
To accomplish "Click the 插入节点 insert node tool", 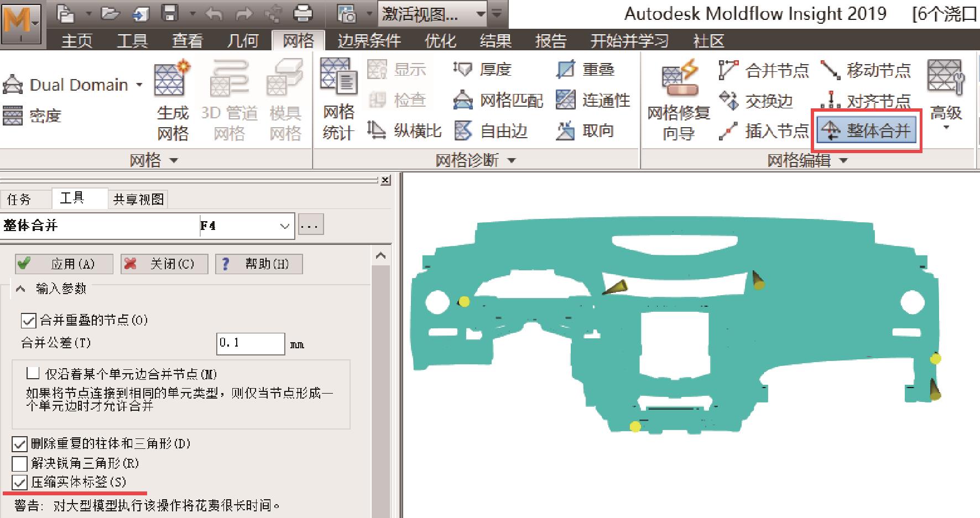I will [764, 131].
